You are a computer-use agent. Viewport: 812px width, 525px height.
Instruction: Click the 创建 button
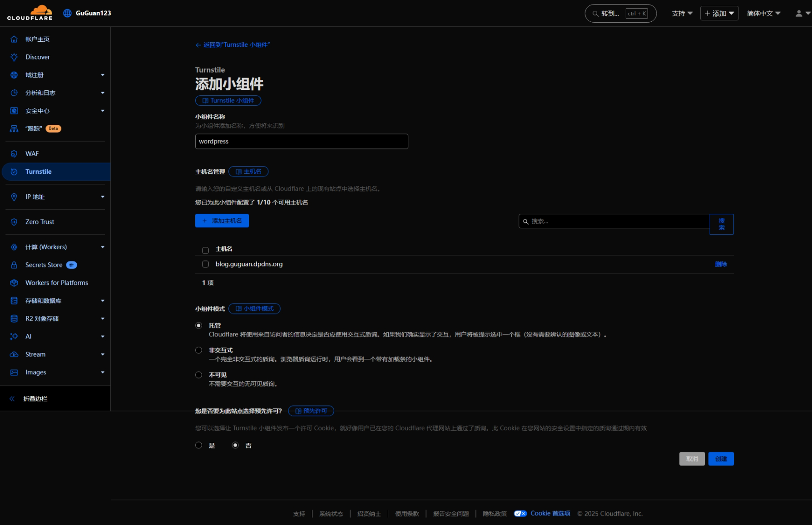721,459
